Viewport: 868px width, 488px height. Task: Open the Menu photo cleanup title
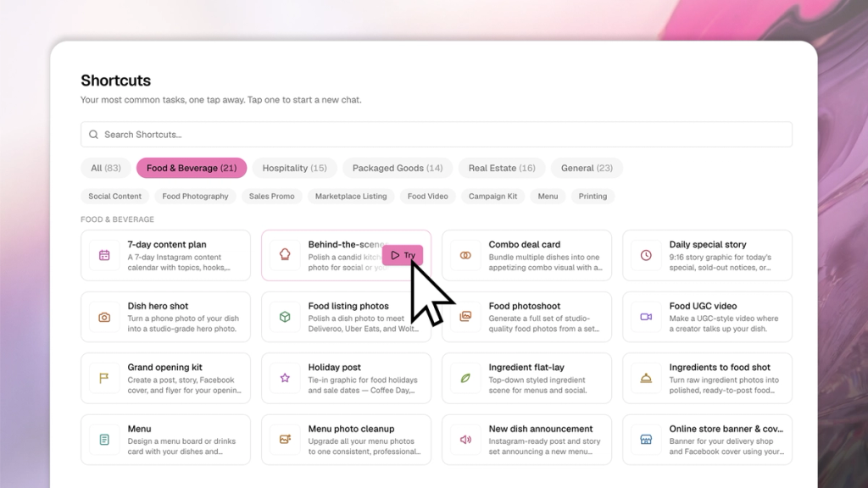(x=351, y=429)
